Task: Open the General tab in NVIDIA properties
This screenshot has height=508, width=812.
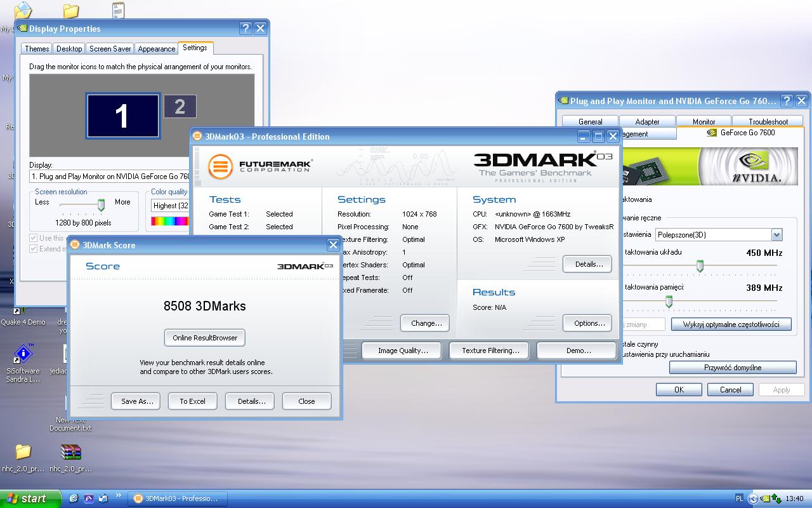Action: (591, 121)
